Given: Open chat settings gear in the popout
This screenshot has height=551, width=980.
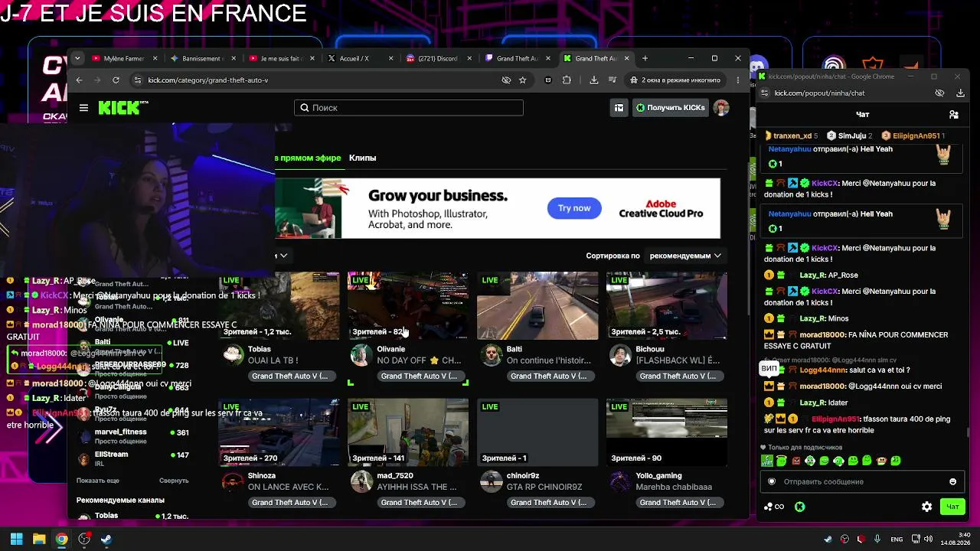Looking at the screenshot, I should (x=926, y=507).
